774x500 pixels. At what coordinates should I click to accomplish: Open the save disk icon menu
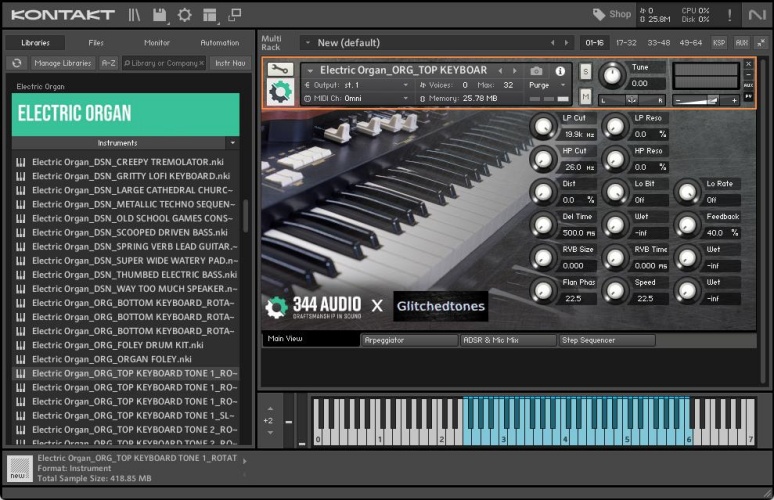[x=159, y=15]
